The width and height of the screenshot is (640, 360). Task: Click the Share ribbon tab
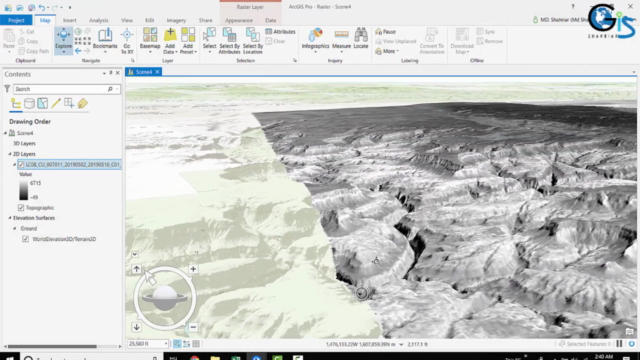click(205, 20)
